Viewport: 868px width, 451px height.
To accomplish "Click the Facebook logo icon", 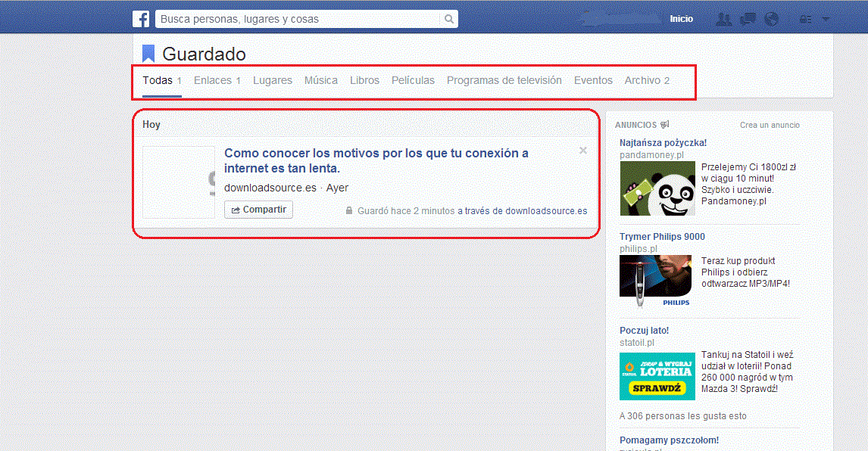I will (141, 19).
